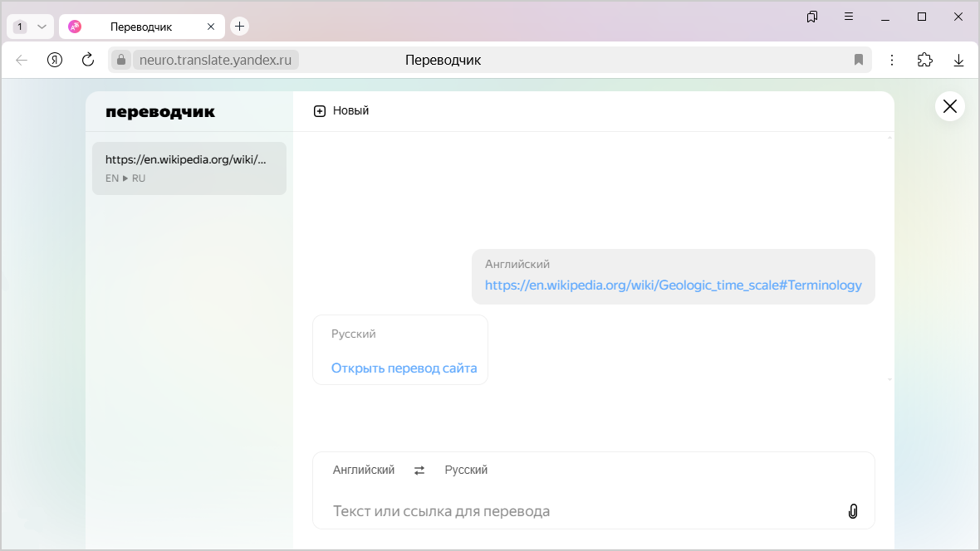
Task: Select source language Английский
Action: pos(364,470)
